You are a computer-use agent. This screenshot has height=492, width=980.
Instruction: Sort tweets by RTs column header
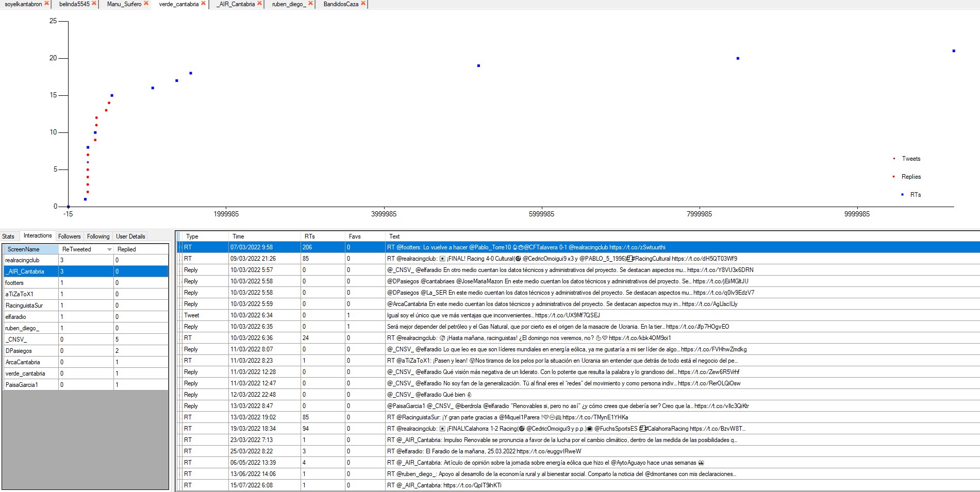tap(323, 236)
